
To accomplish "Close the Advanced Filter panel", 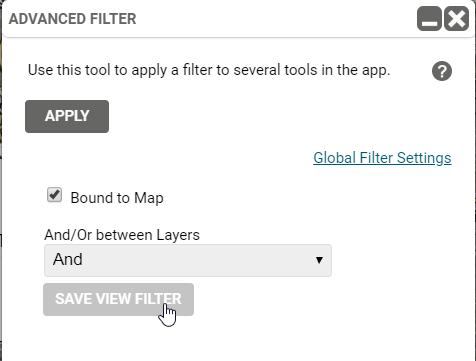I will (457, 19).
